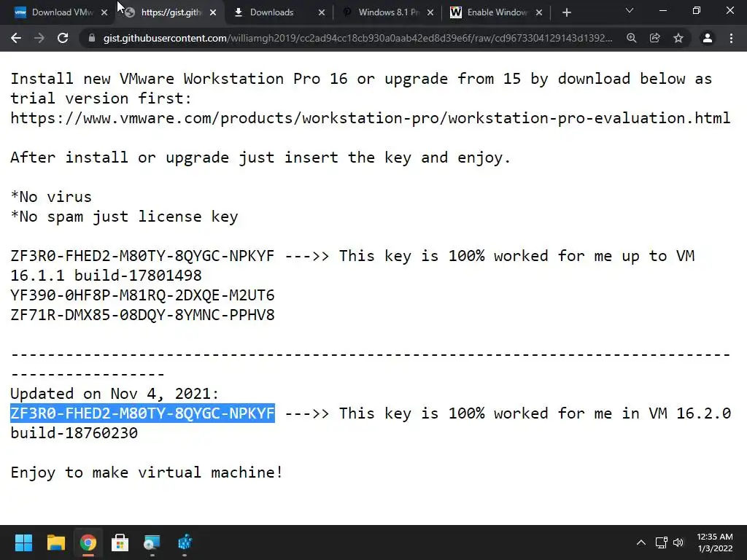
Task: Show hidden system tray icons
Action: point(641,542)
